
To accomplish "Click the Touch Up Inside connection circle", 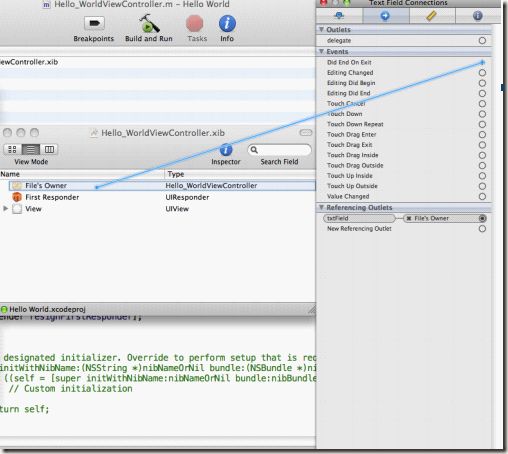I will (482, 176).
